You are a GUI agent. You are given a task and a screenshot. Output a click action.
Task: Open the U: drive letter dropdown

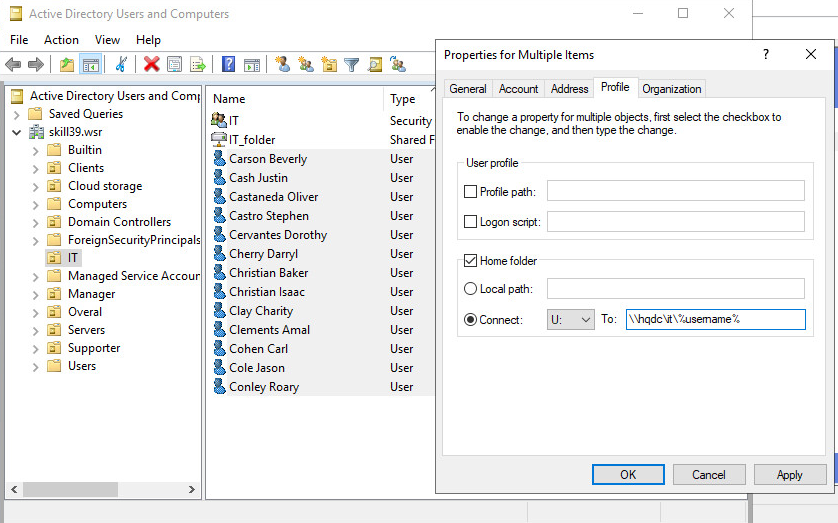[571, 319]
